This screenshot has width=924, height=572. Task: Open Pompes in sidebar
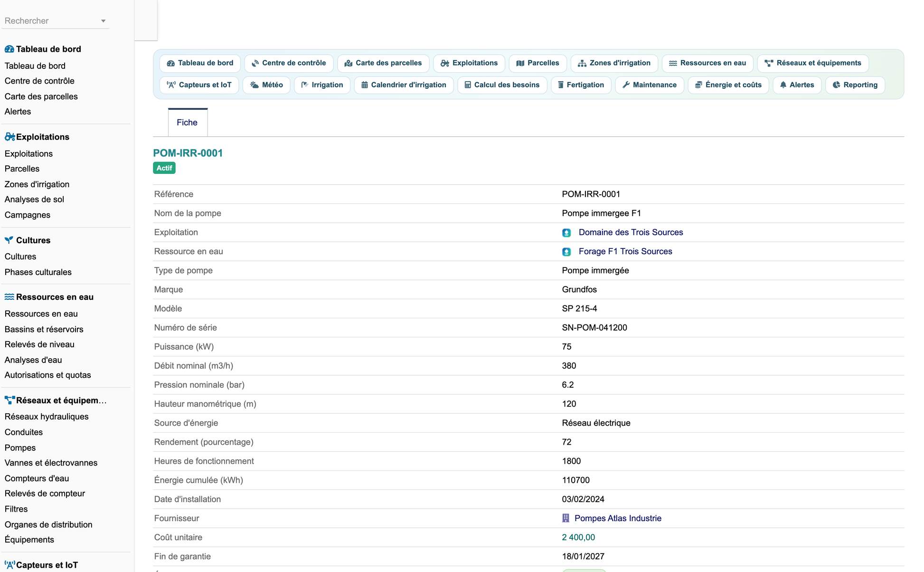click(20, 448)
